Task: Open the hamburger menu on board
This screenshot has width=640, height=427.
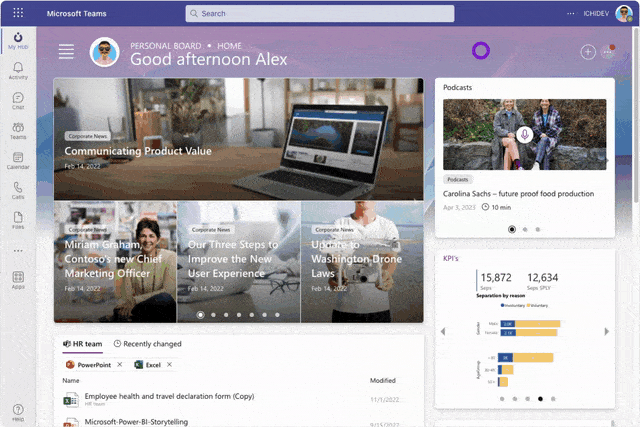Action: pos(66,52)
